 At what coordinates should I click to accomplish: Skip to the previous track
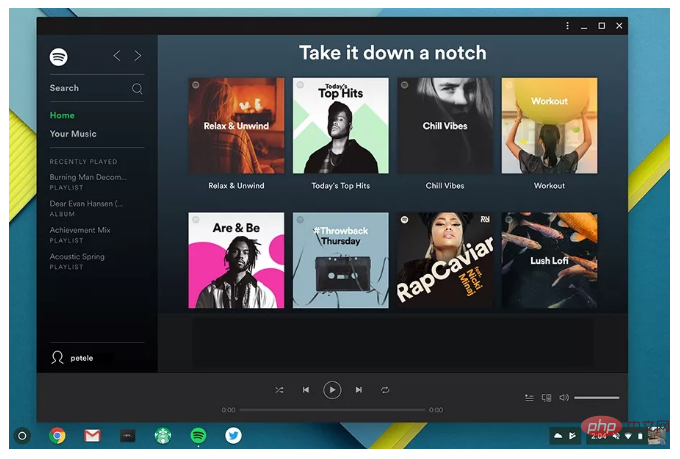click(306, 390)
